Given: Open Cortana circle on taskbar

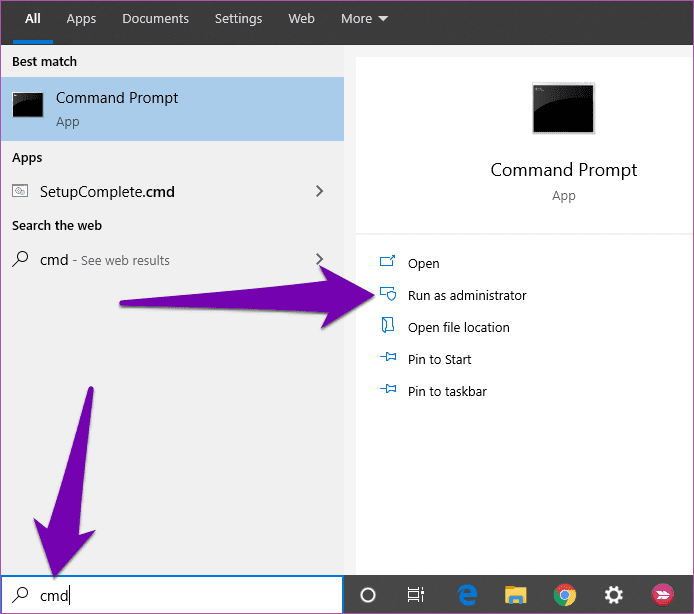Looking at the screenshot, I should pos(368,595).
